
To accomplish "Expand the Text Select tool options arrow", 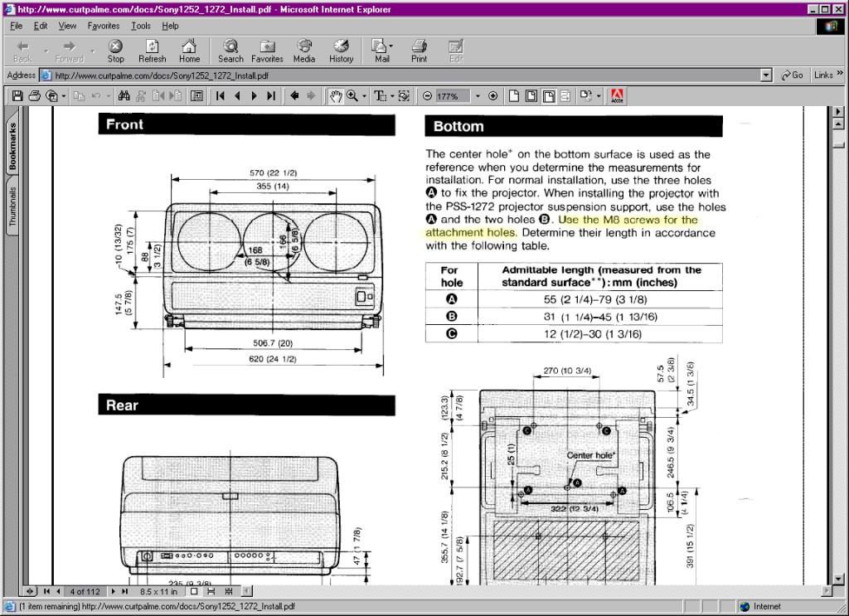I will (392, 96).
